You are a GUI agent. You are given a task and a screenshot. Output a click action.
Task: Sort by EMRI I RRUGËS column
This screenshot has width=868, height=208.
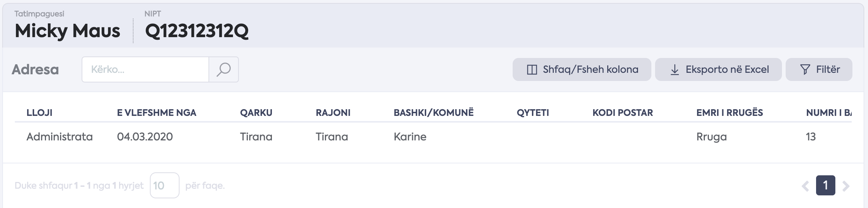(x=730, y=113)
